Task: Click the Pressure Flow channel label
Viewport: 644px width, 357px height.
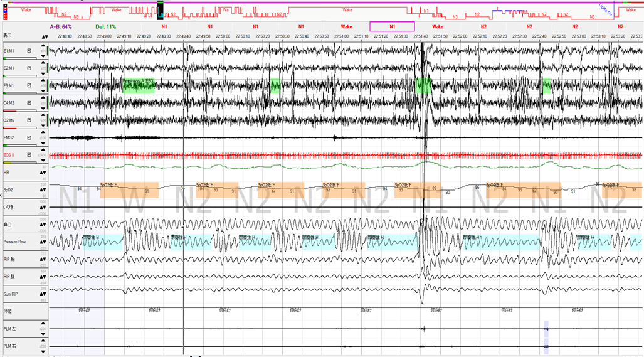Action: click(x=15, y=242)
